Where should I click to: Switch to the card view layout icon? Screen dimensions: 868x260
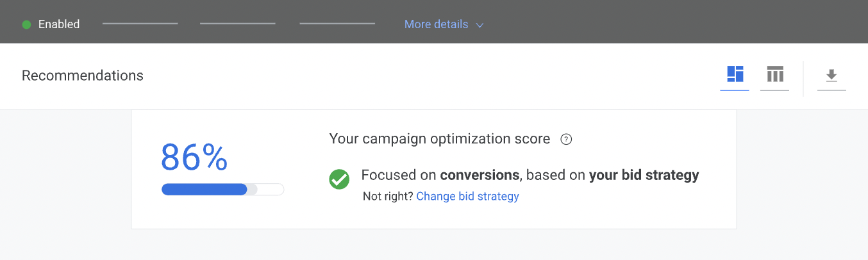point(735,75)
